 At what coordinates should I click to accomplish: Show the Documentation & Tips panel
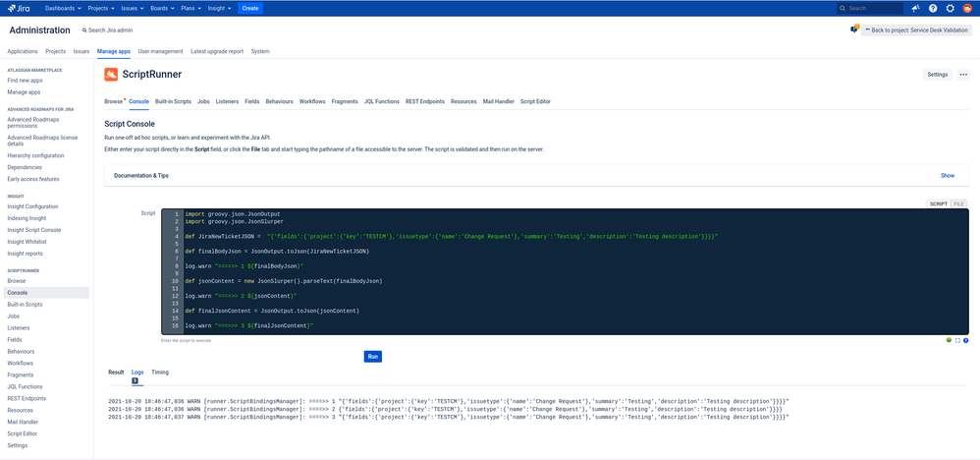click(948, 176)
